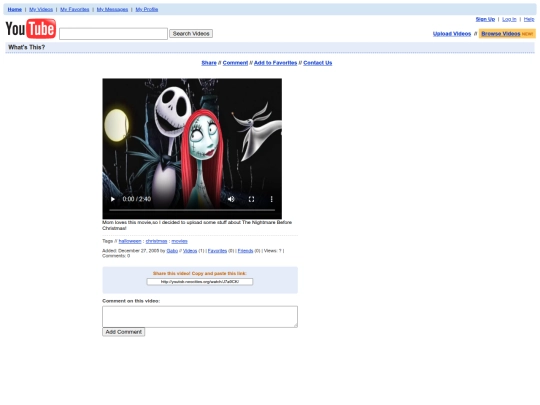Click the 'Mom loves this movie' description text
540x405 pixels.
click(197, 225)
